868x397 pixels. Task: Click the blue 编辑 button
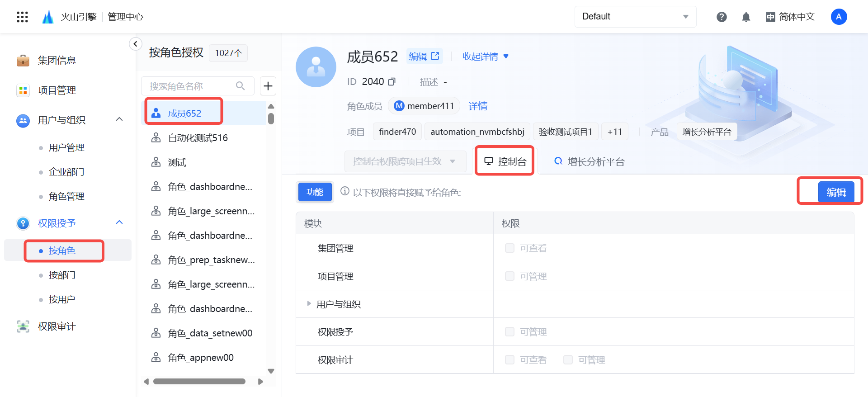pos(835,192)
